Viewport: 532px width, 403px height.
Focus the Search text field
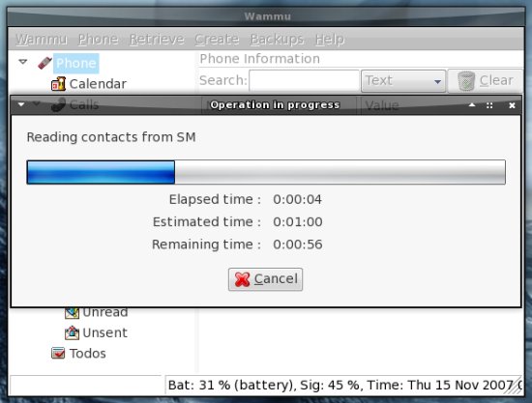click(x=304, y=80)
